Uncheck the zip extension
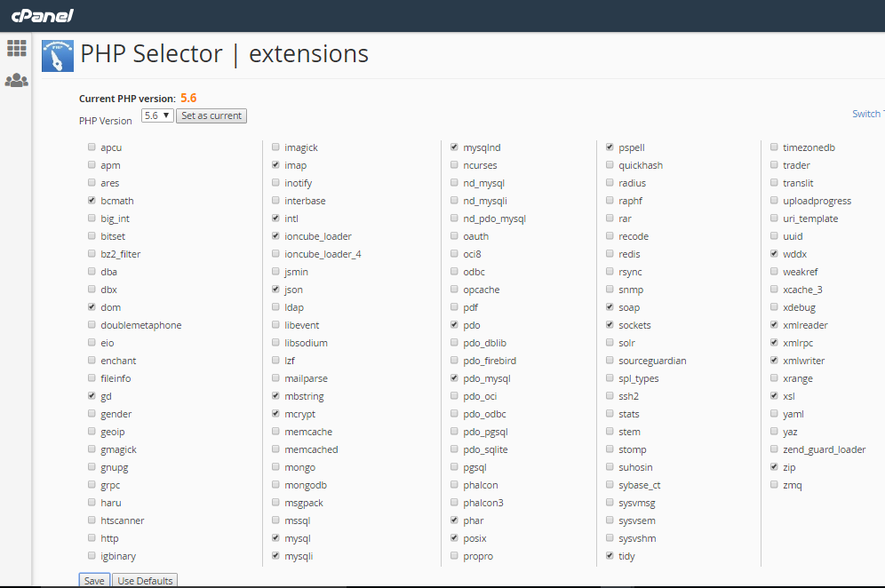 [x=775, y=467]
